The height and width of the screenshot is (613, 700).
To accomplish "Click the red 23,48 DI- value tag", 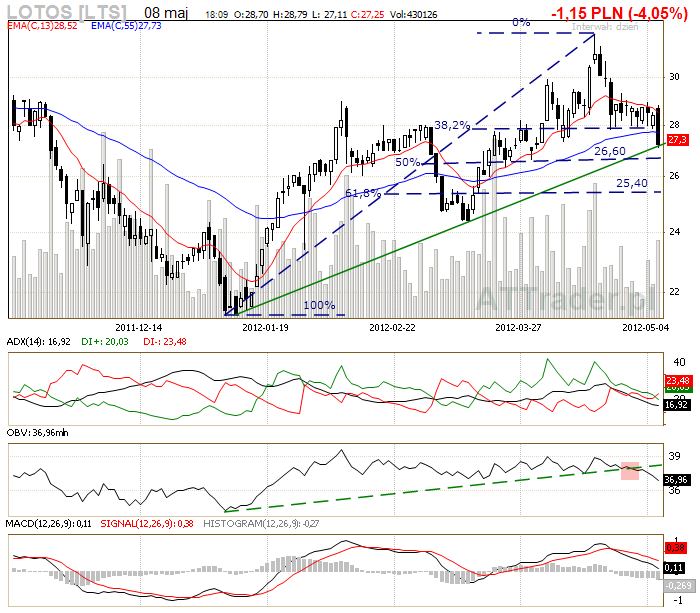I will [678, 381].
